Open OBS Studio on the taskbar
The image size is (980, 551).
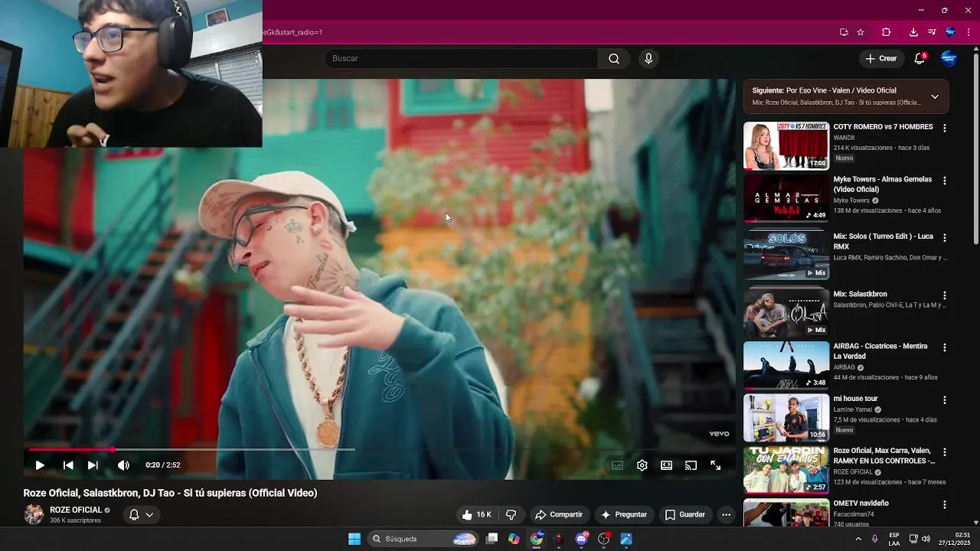point(604,539)
